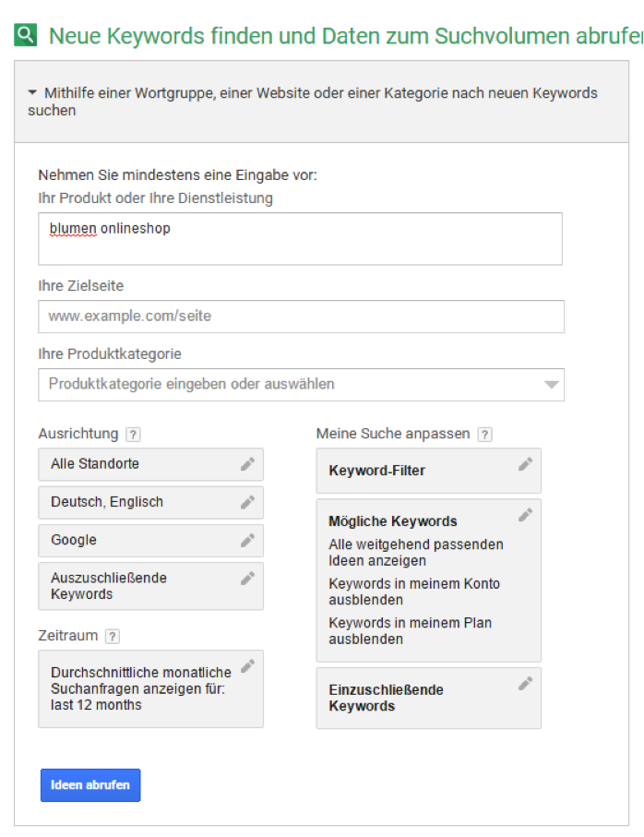Click the pencil on "Einzuschließende Keywords"
This screenshot has width=644, height=837.
click(x=525, y=684)
